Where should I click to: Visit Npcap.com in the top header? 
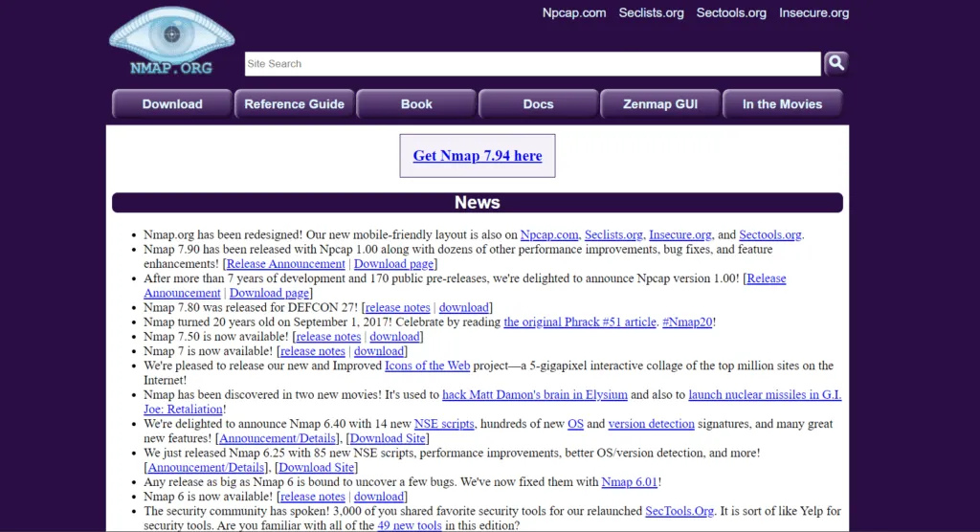coord(574,12)
